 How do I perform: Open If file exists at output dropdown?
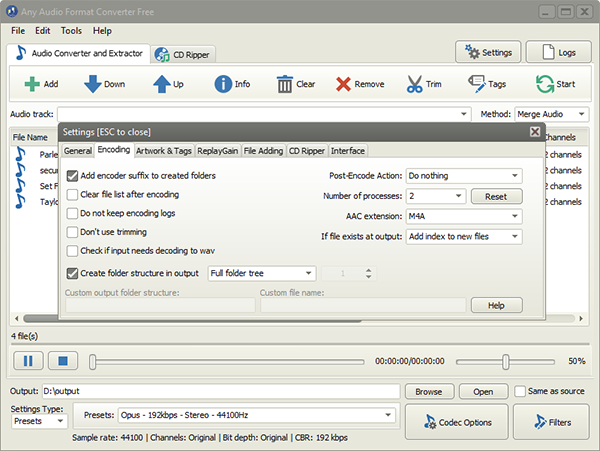464,236
